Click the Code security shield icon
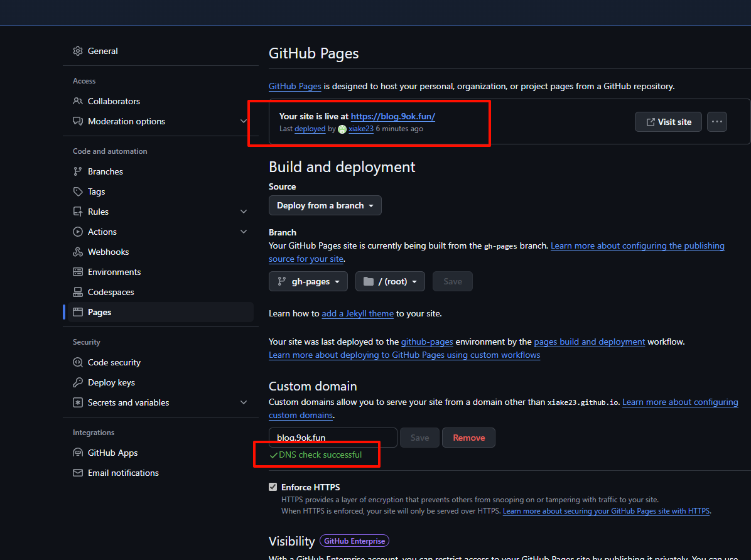Screen dimensions: 751x560 (78, 363)
